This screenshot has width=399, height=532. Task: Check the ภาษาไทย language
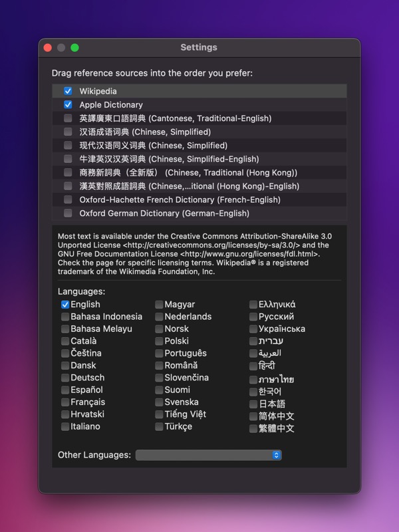(253, 380)
